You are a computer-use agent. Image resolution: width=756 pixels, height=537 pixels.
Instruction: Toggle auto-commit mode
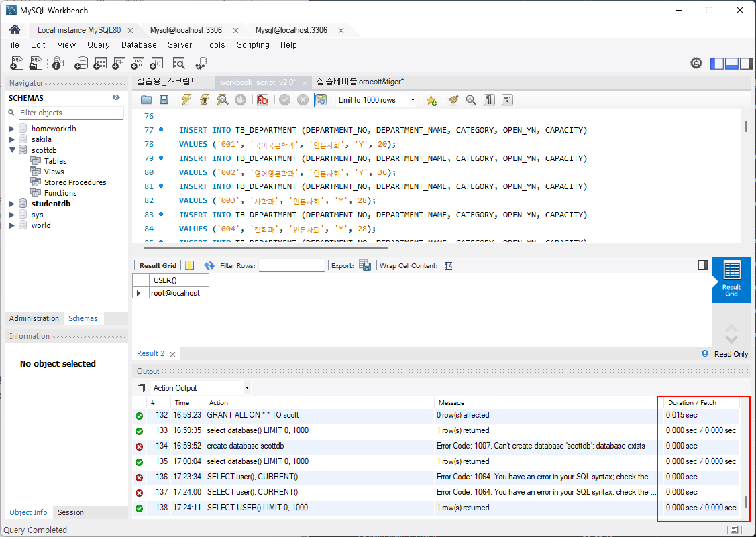(321, 100)
